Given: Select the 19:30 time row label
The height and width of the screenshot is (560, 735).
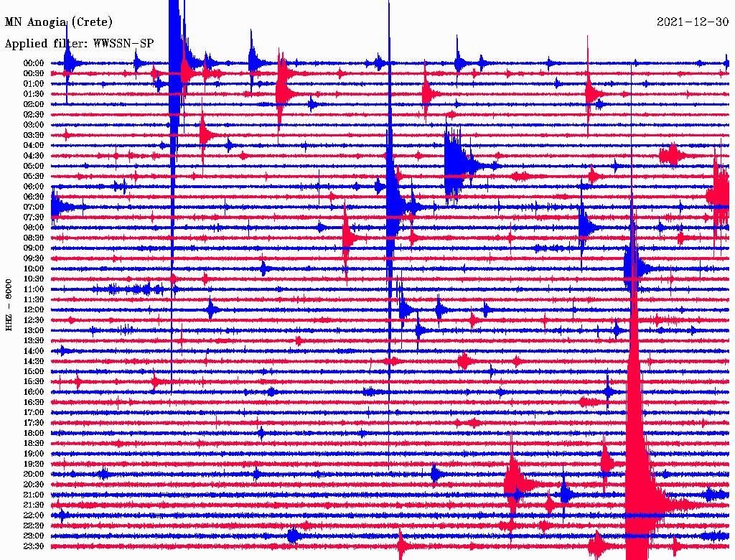Looking at the screenshot, I should click(34, 464).
